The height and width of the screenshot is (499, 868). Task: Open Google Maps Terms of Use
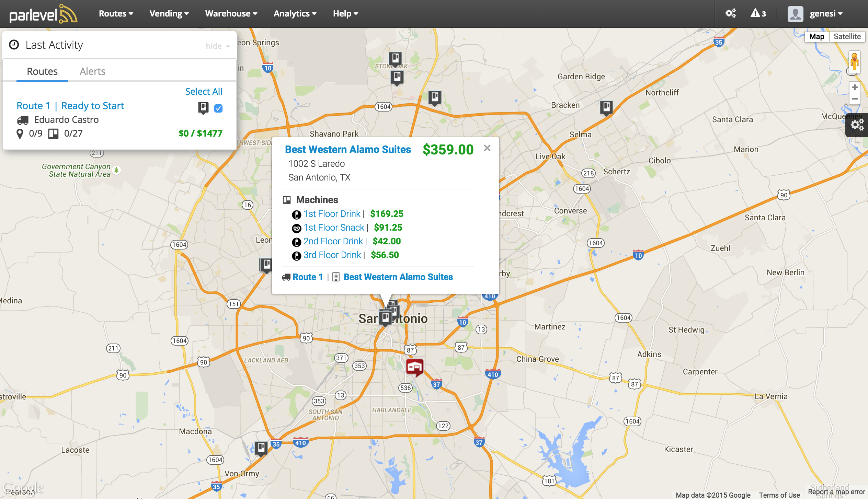click(779, 495)
